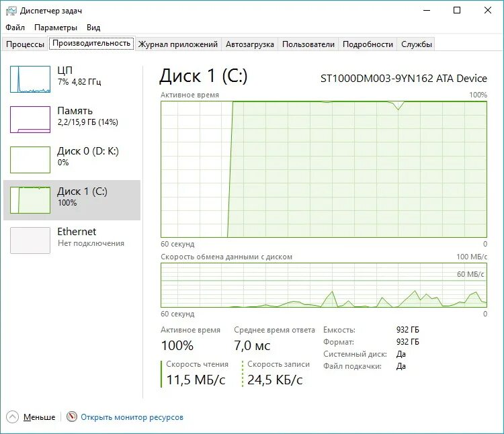This screenshot has height=434, width=504.
Task: Select the Производительность tab
Action: coord(91,43)
